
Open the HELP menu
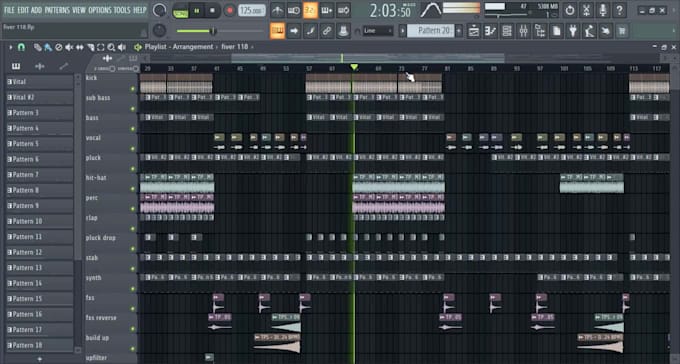140,10
